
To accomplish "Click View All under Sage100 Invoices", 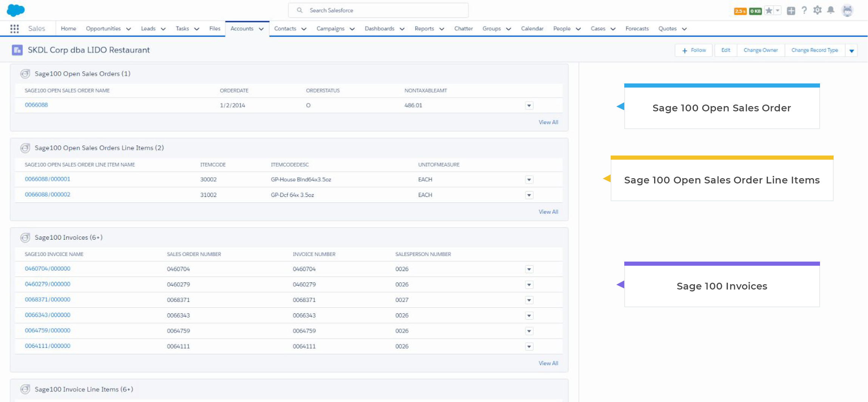I will (548, 363).
